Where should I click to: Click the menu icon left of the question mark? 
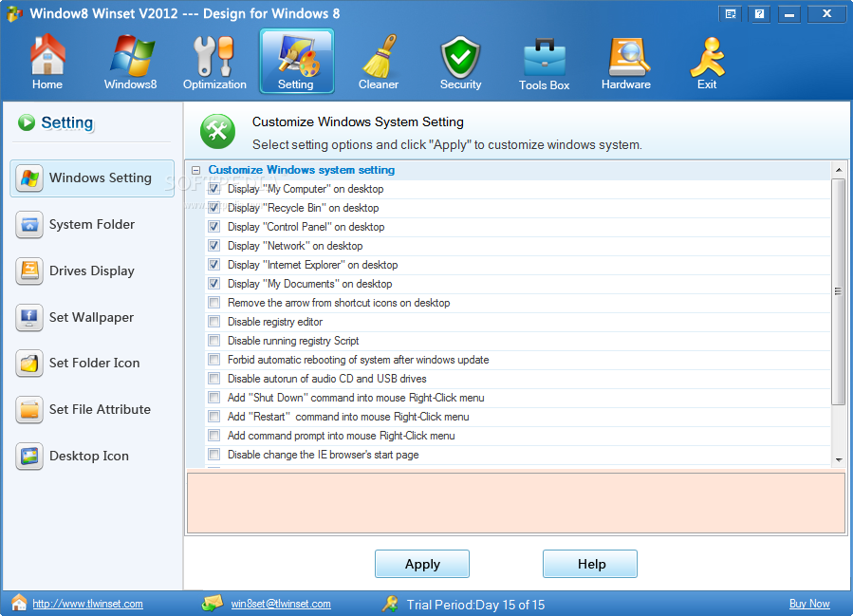coord(731,14)
